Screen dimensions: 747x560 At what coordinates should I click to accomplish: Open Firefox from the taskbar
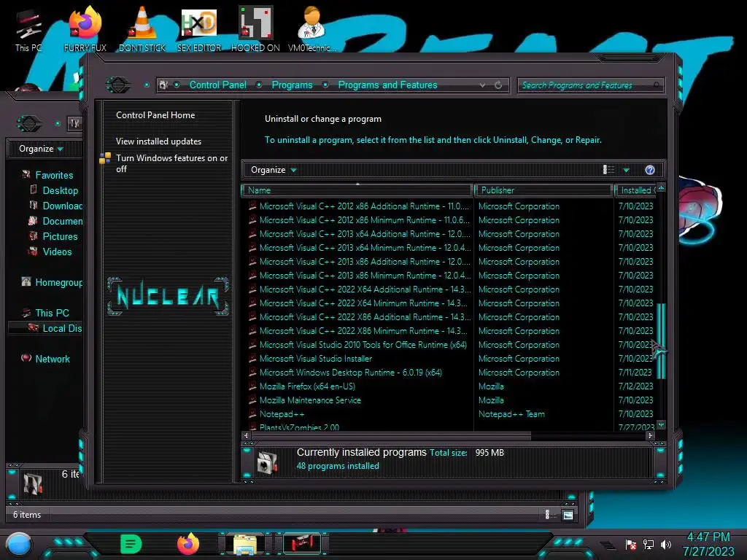[x=188, y=543]
